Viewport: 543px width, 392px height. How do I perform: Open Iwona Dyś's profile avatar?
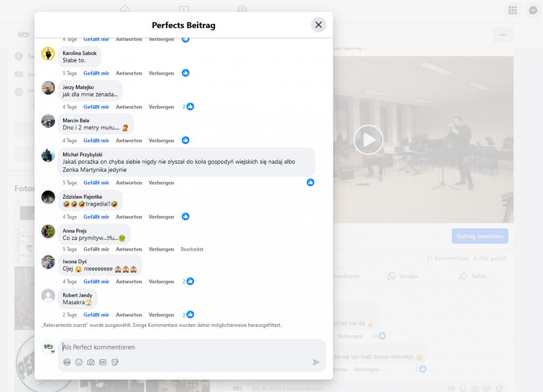point(48,262)
